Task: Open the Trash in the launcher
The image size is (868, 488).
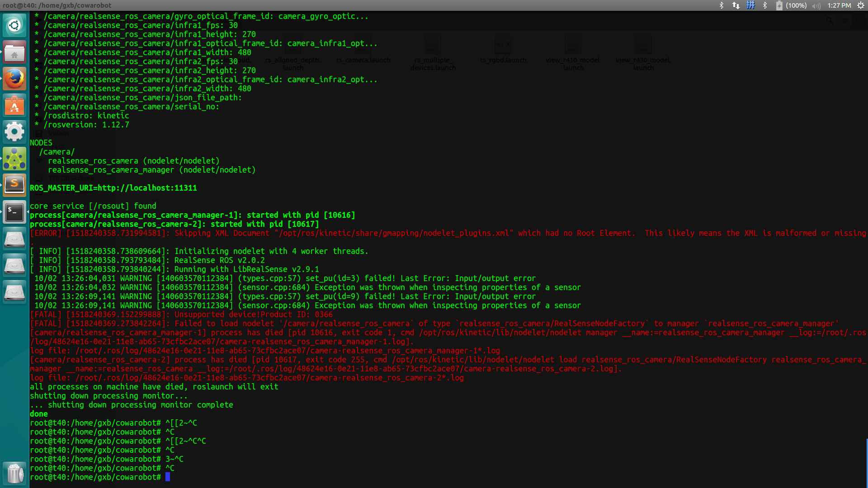Action: 14,473
